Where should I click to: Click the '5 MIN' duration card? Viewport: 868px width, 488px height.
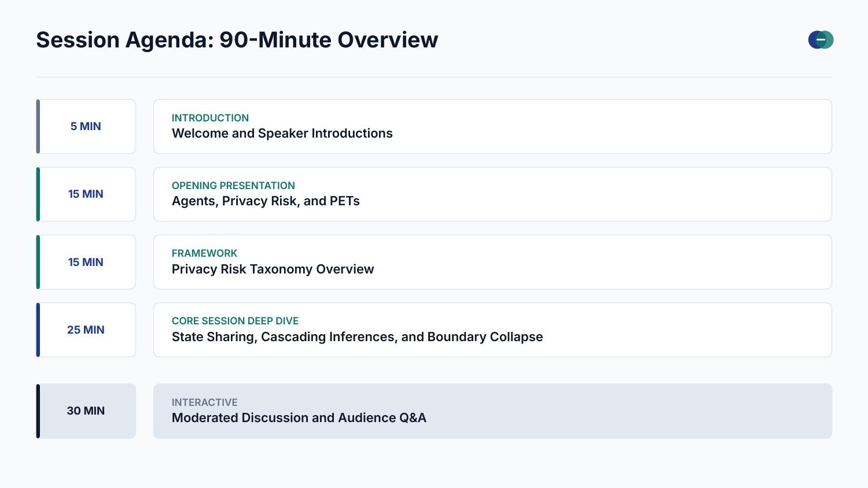86,127
